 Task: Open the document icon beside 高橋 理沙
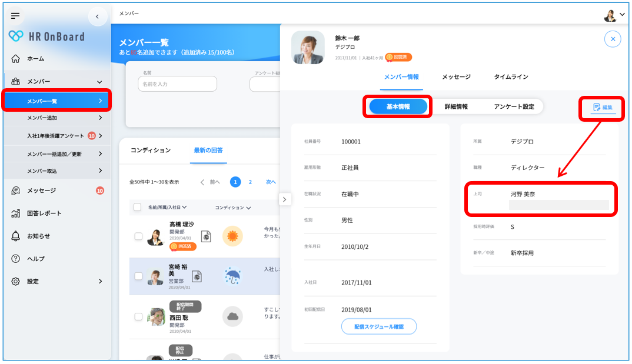click(x=206, y=236)
